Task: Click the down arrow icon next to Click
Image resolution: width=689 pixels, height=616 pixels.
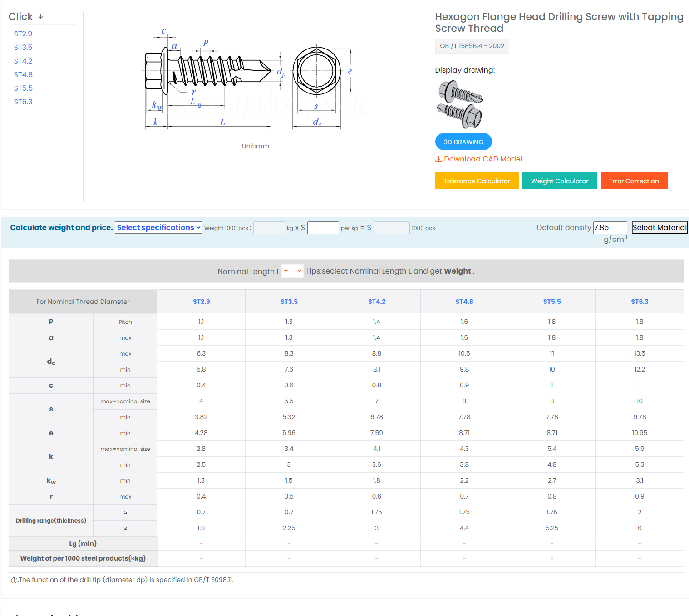Action: click(x=40, y=16)
